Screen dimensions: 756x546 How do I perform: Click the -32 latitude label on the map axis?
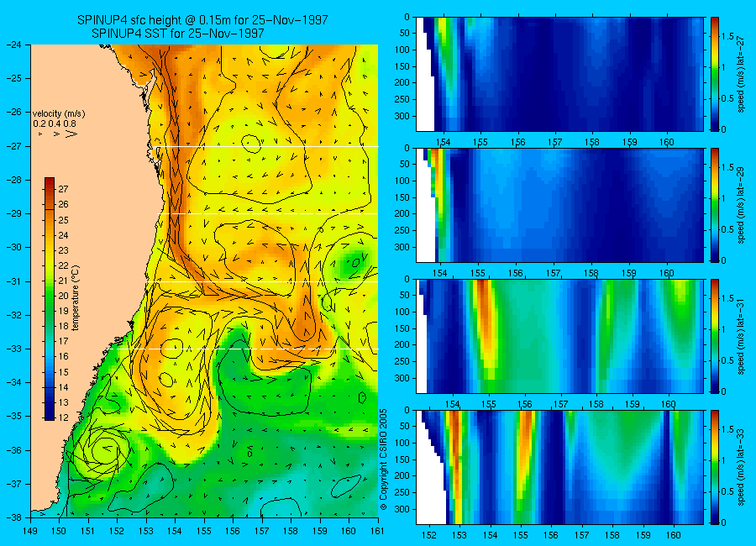[x=14, y=315]
